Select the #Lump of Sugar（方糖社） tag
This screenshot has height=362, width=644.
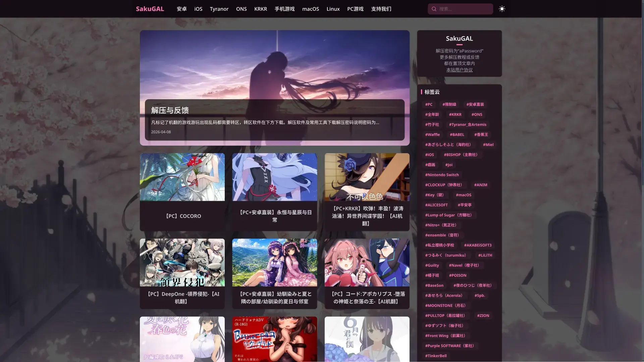[x=449, y=215]
